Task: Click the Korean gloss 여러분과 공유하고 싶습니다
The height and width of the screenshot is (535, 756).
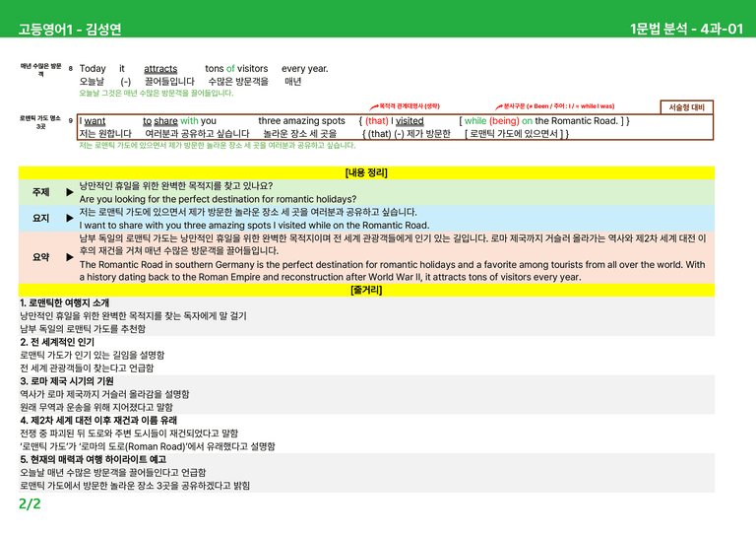Action: click(x=197, y=133)
